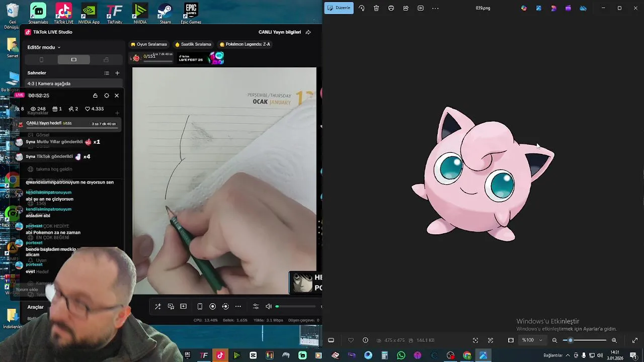This screenshot has width=644, height=362.
Task: Click the share arrow beside Yayın bilgileri
Action: (308, 32)
